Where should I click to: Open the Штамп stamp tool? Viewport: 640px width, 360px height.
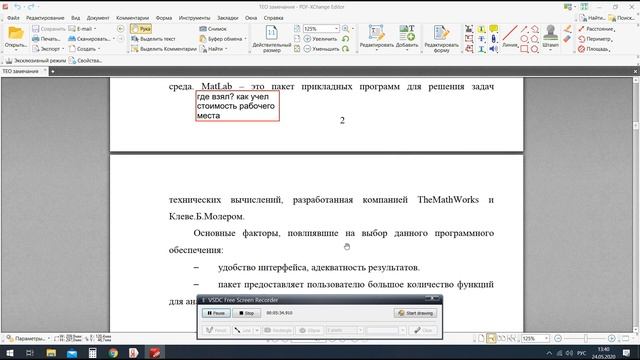tap(550, 38)
